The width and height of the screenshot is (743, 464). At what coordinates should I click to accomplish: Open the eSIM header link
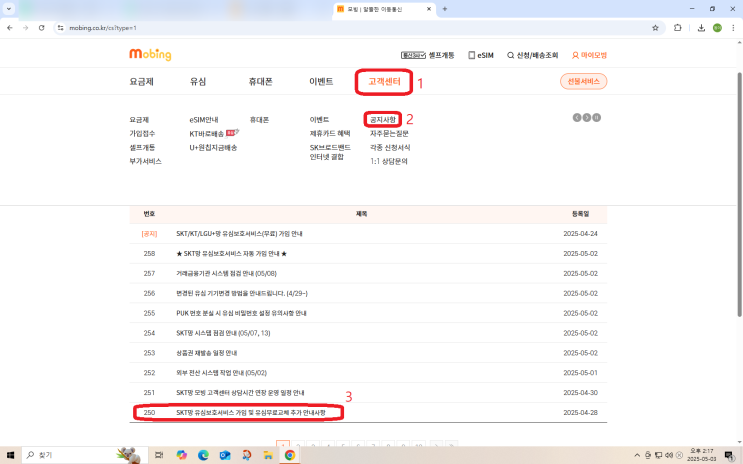point(481,55)
